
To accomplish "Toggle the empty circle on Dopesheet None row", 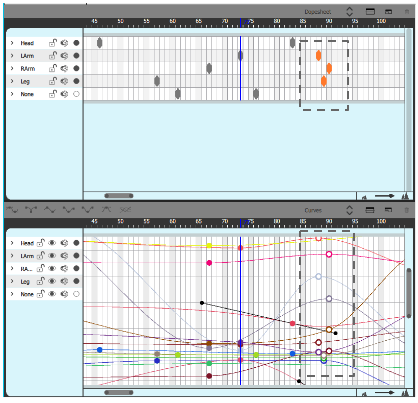I will point(76,94).
